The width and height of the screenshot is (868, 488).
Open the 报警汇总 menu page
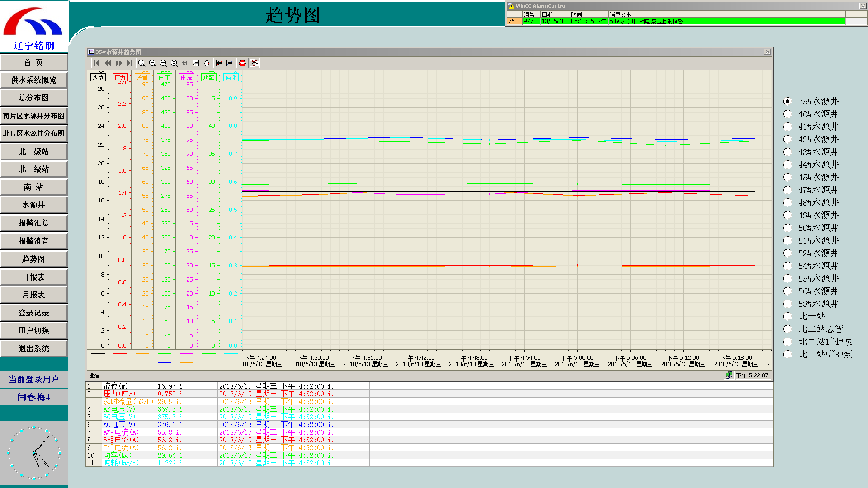34,223
